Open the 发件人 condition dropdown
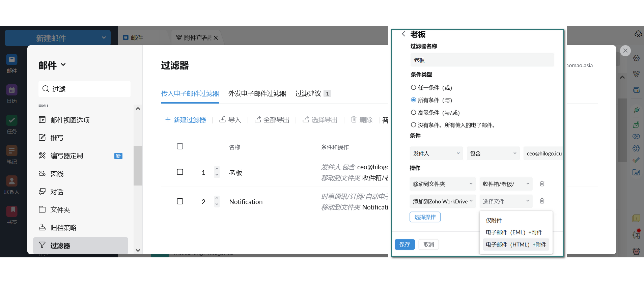This screenshot has height=284, width=644. click(436, 153)
